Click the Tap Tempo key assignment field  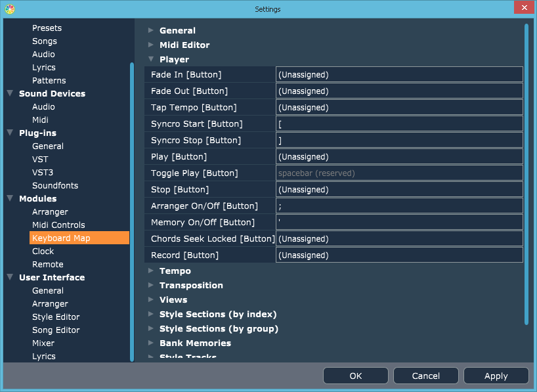pyautogui.click(x=399, y=107)
